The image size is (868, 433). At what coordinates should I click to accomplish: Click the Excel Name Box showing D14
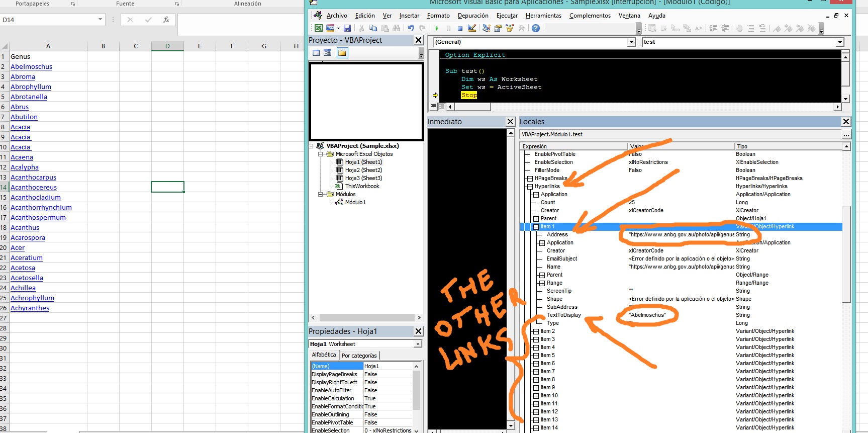[52, 20]
